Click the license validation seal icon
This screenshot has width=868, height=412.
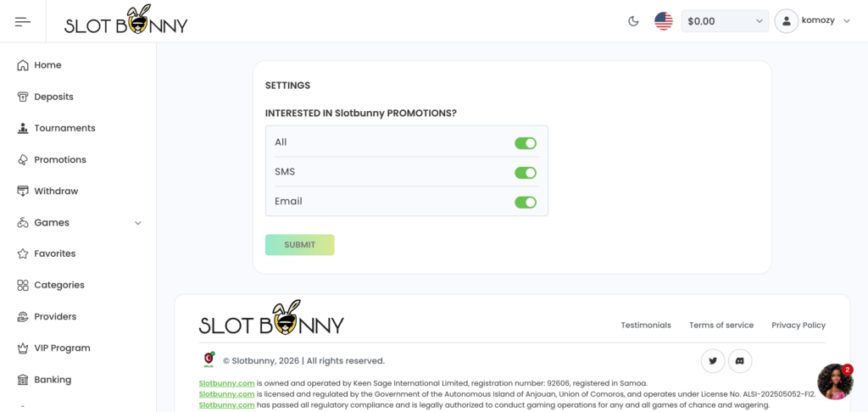(209, 360)
